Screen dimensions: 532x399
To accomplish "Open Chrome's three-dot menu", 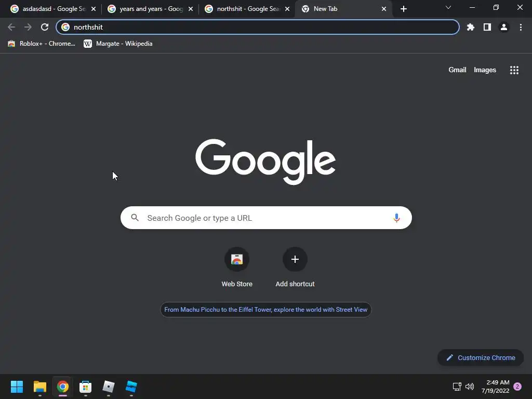I will coord(521,27).
